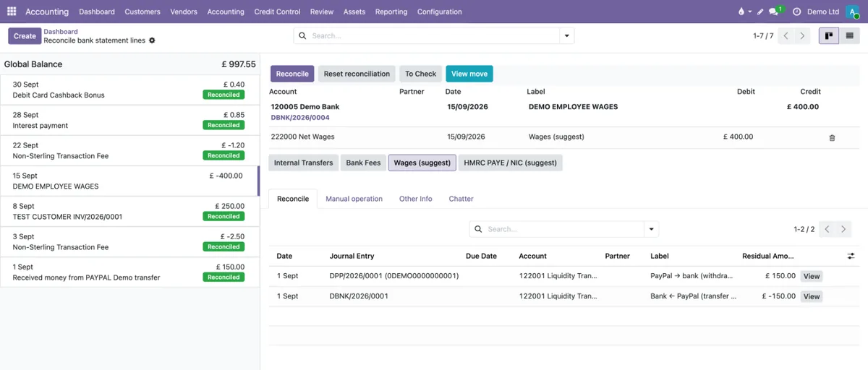
Task: Select 8 Sept TEST CUSTOMER INV/2026/0001 line
Action: click(129, 211)
